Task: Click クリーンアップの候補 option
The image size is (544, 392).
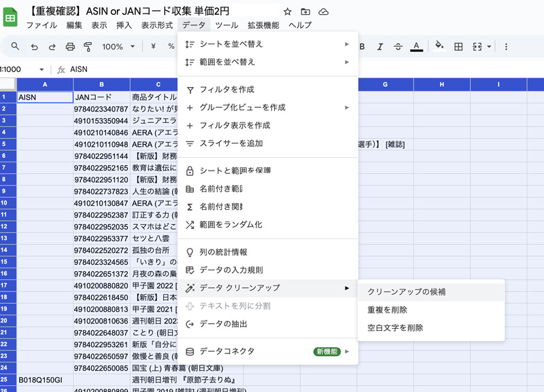Action: (x=407, y=291)
